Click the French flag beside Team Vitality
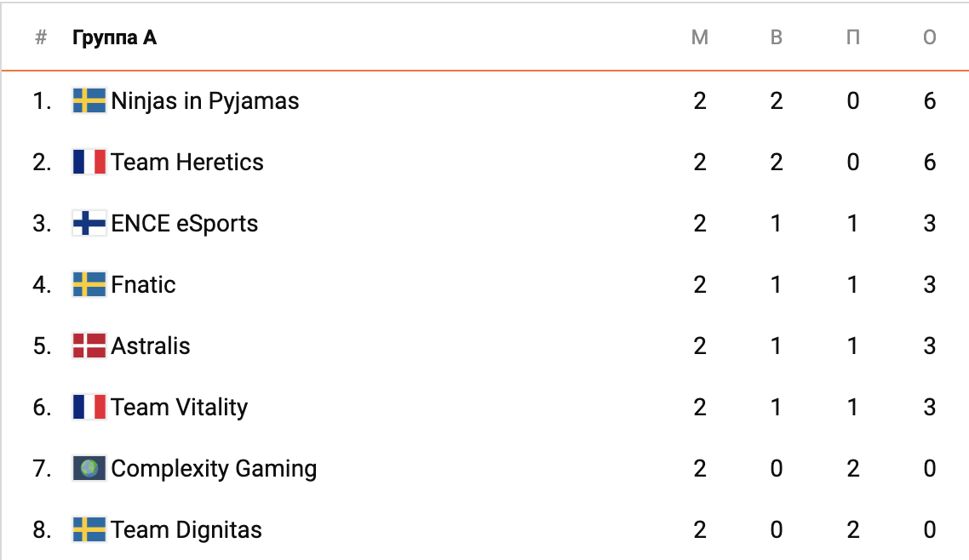 point(89,408)
